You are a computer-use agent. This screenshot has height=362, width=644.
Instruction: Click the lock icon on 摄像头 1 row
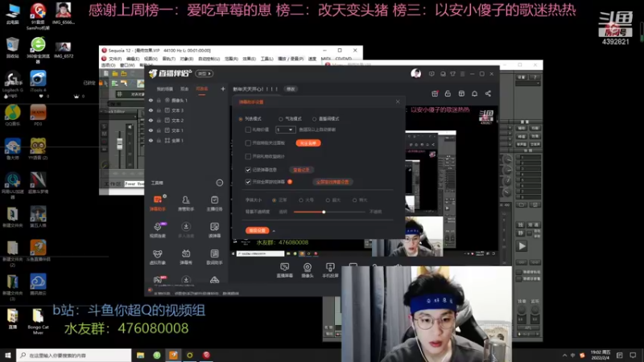click(159, 100)
